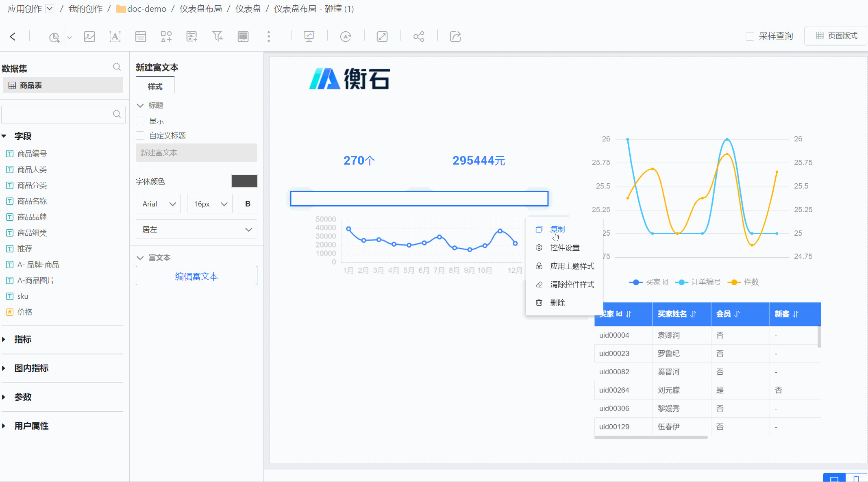Viewport: 868px width, 482px height.
Task: Enable the 自定义标题 checkbox
Action: click(x=140, y=136)
